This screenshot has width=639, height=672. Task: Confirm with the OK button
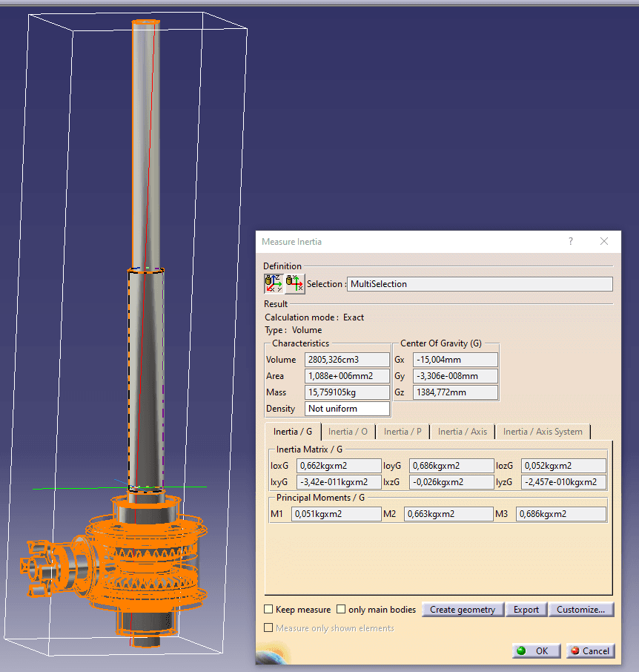[x=534, y=650]
